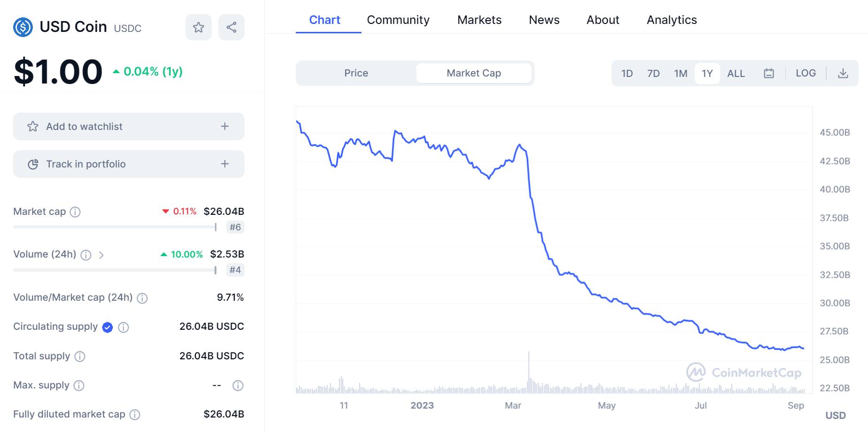
Task: Click the Volume (24h) label link
Action: pos(45,254)
